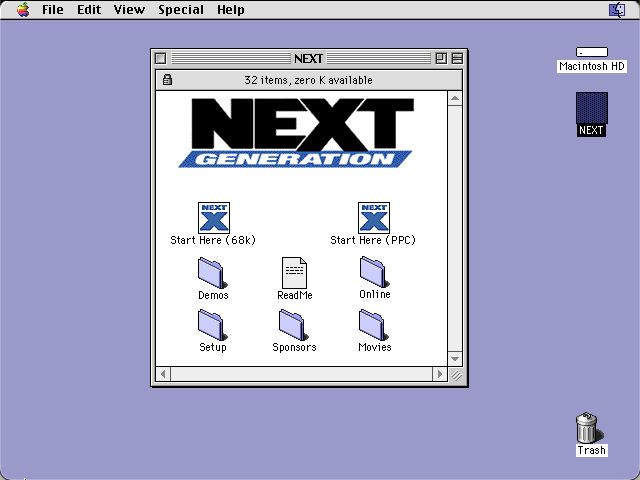Screen dimensions: 640x480
Task: Collapse NEXT window with windowshade box
Action: pos(457,58)
